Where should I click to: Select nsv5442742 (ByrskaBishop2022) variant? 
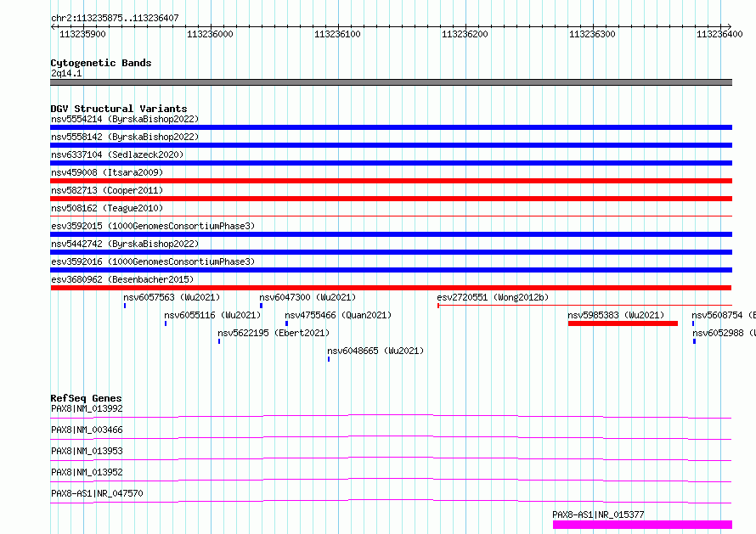[125, 244]
